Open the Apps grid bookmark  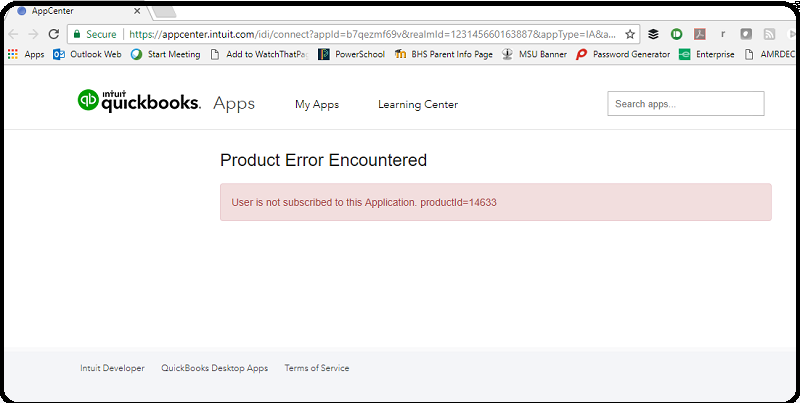pyautogui.click(x=26, y=54)
